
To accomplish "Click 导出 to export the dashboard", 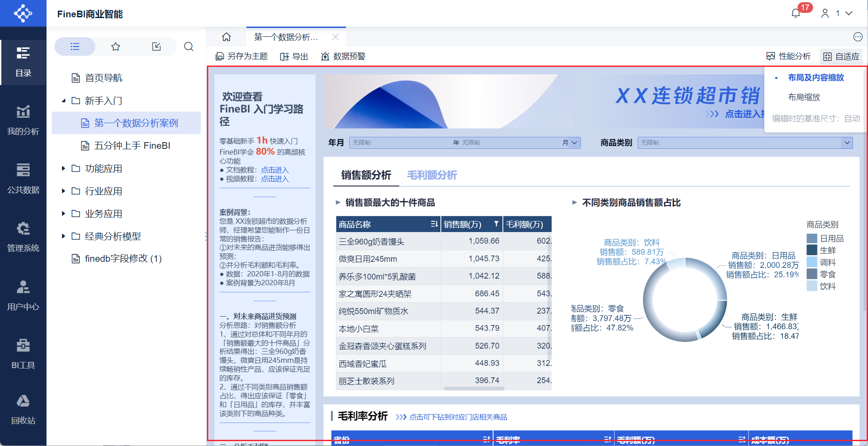I will coord(294,56).
